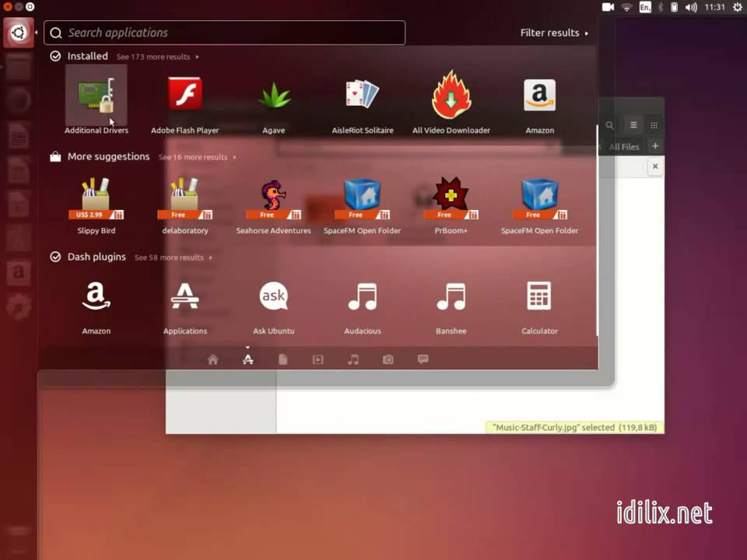The height and width of the screenshot is (560, 747).
Task: Click Amazon launcher icon in dock
Action: [19, 272]
